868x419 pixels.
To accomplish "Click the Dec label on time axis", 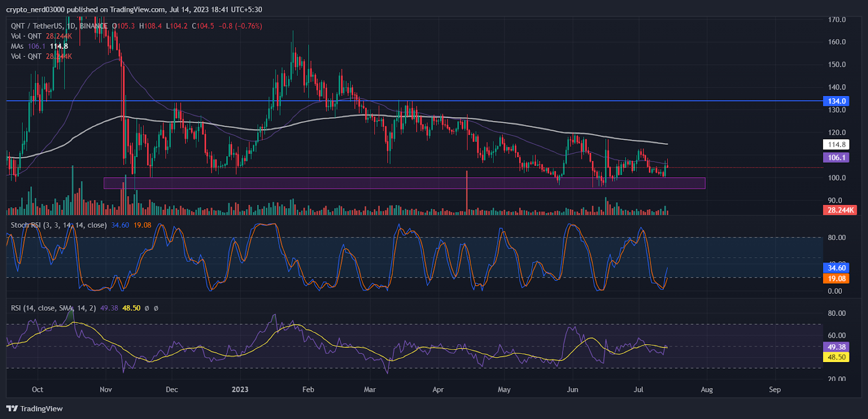I will (x=171, y=390).
